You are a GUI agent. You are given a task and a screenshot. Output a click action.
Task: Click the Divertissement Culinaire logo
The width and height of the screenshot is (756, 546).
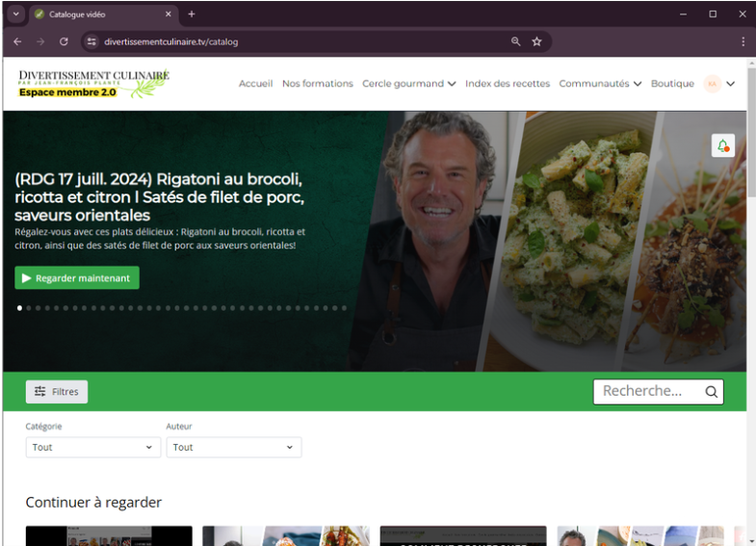94,84
